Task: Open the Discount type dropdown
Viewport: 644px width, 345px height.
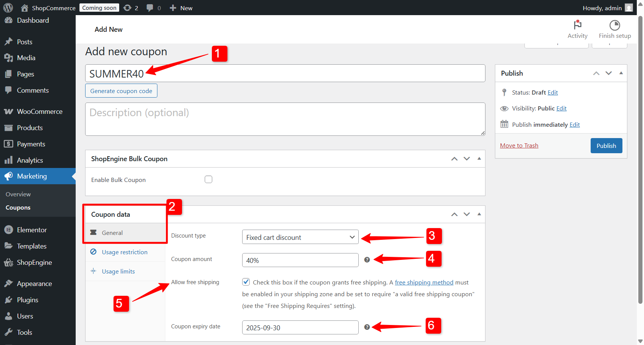Action: [300, 237]
